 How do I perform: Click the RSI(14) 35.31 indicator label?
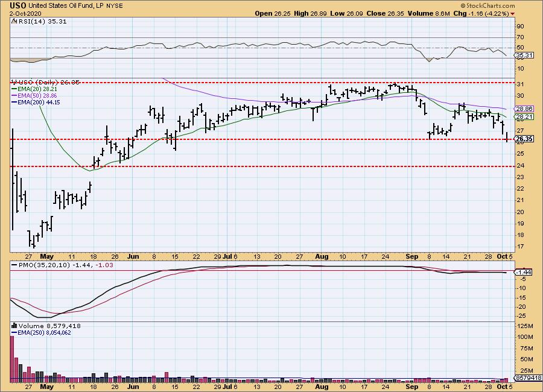coord(43,22)
